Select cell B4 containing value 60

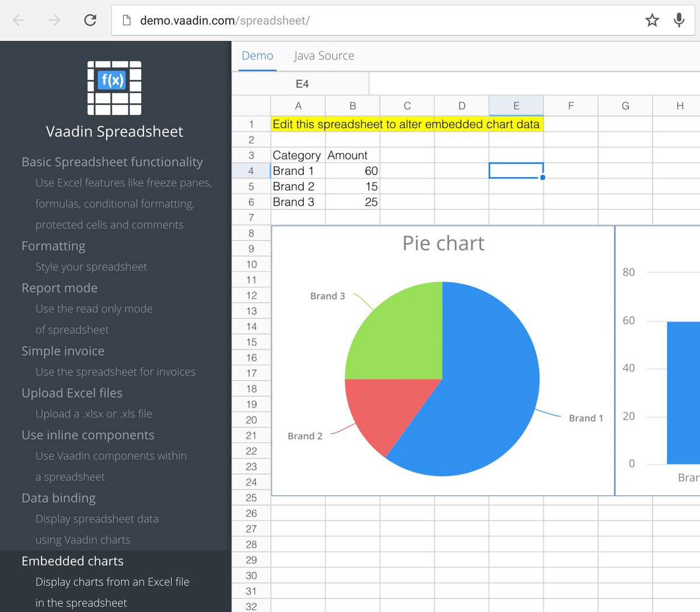[x=352, y=171]
